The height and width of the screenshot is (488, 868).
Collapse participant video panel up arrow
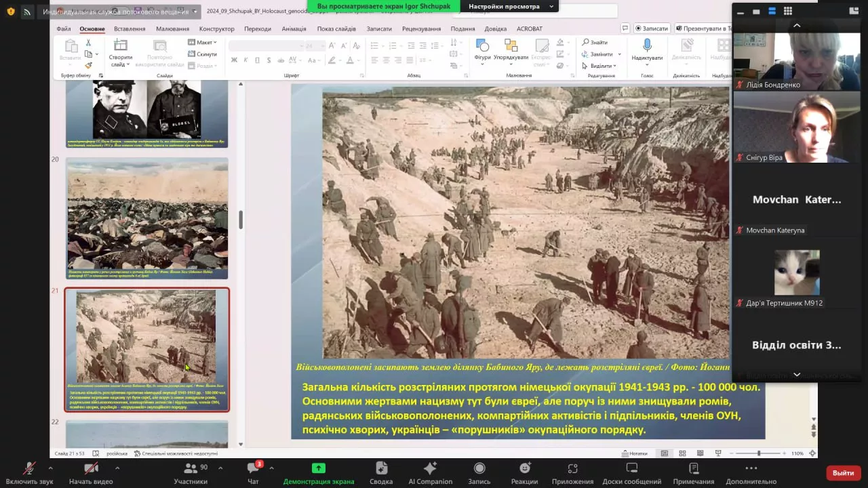click(797, 26)
